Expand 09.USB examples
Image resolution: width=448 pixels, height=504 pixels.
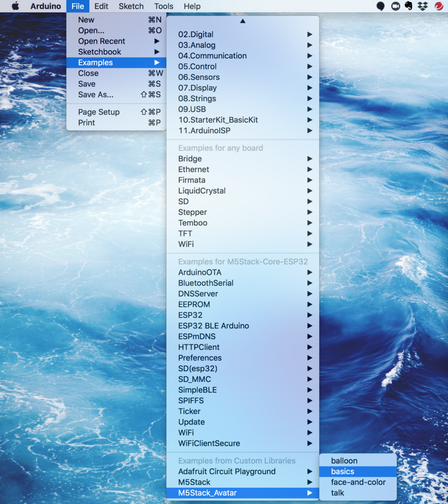coord(243,109)
